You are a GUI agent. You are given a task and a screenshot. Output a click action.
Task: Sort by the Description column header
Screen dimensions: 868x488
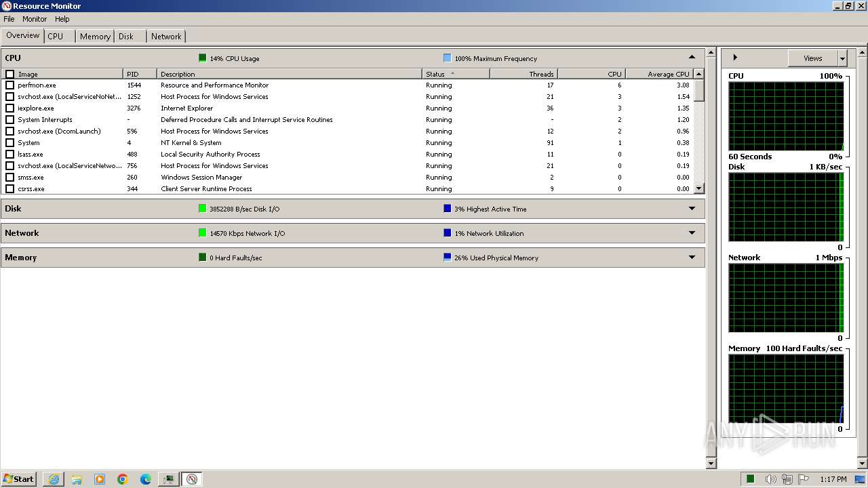tap(290, 74)
